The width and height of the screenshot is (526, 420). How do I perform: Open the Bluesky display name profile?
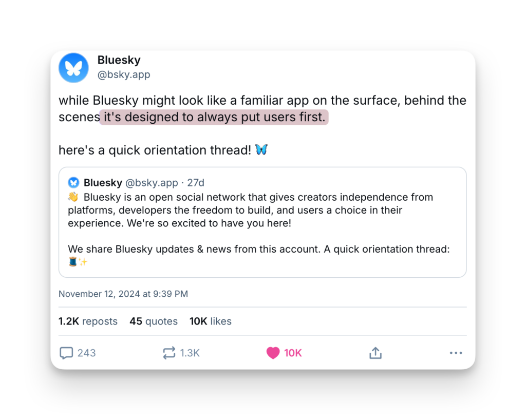[x=119, y=60]
